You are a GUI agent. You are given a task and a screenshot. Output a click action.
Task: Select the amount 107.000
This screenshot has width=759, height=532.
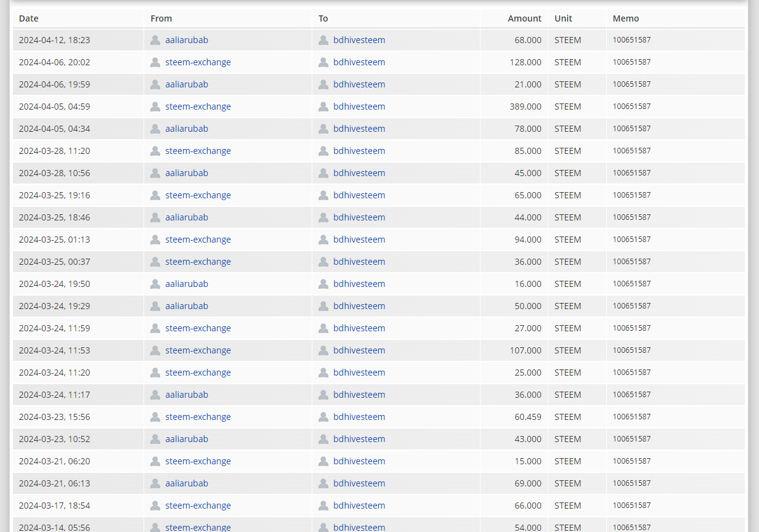click(526, 350)
